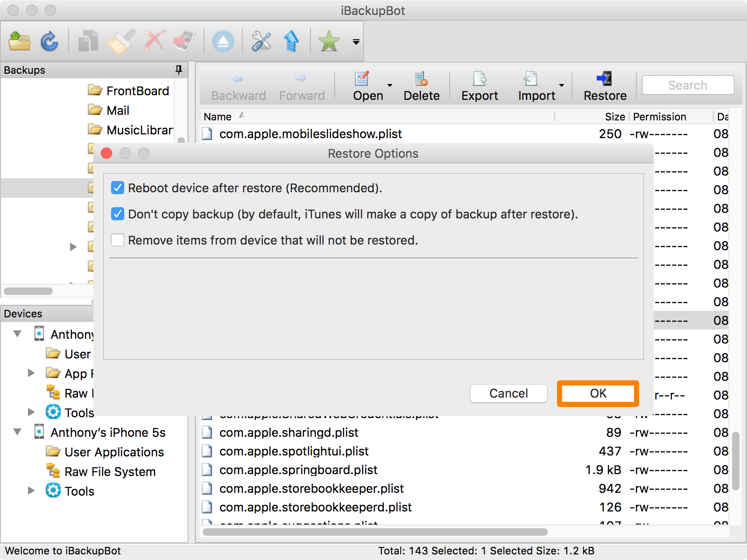Click the Forward navigation button
Screen dimensions: 747x560
(302, 87)
